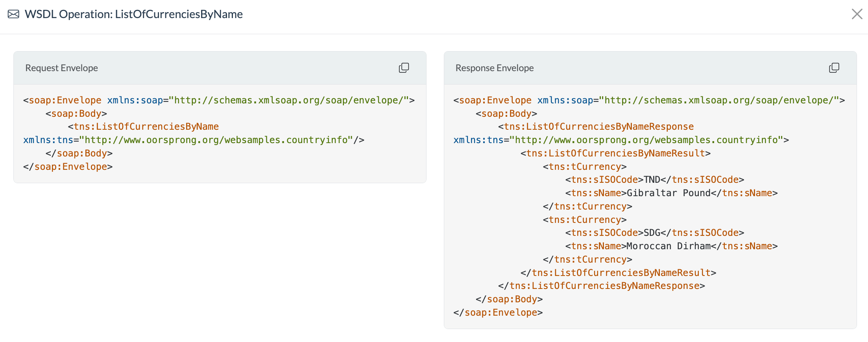Click the closing tns:ListOfCurrenciesByNameResponse tag
The height and width of the screenshot is (342, 868).
604,286
